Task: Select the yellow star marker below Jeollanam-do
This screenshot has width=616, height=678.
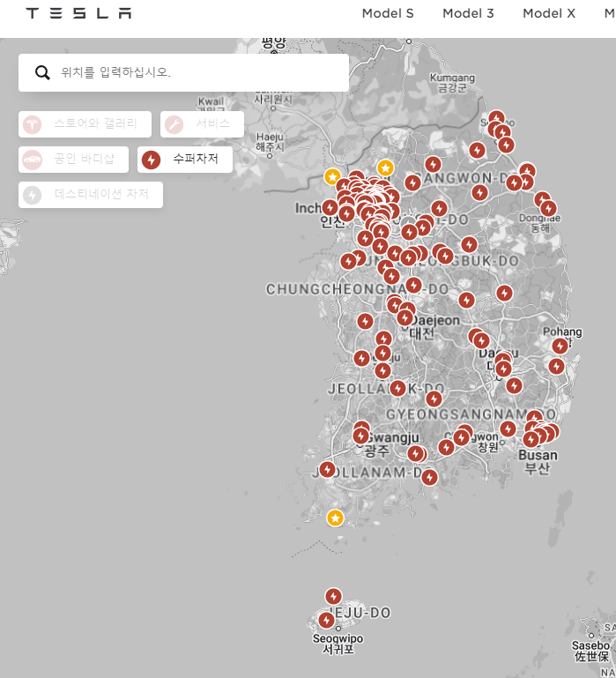Action: [335, 518]
